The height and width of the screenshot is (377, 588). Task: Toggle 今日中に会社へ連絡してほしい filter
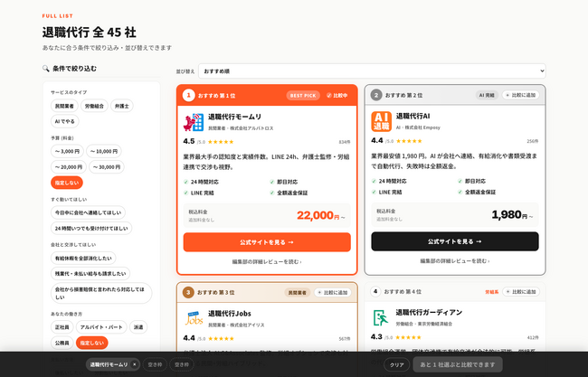click(x=88, y=212)
